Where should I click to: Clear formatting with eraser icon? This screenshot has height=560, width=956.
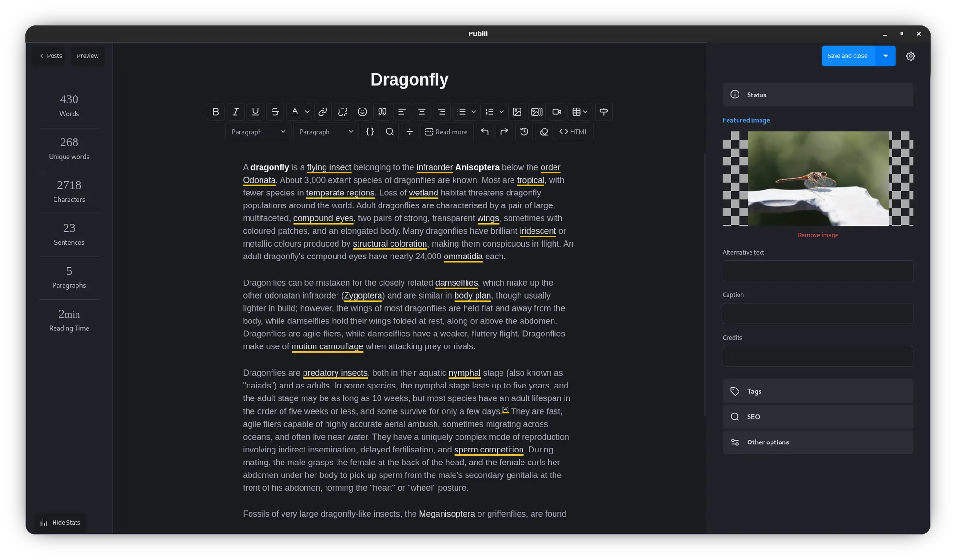(544, 132)
